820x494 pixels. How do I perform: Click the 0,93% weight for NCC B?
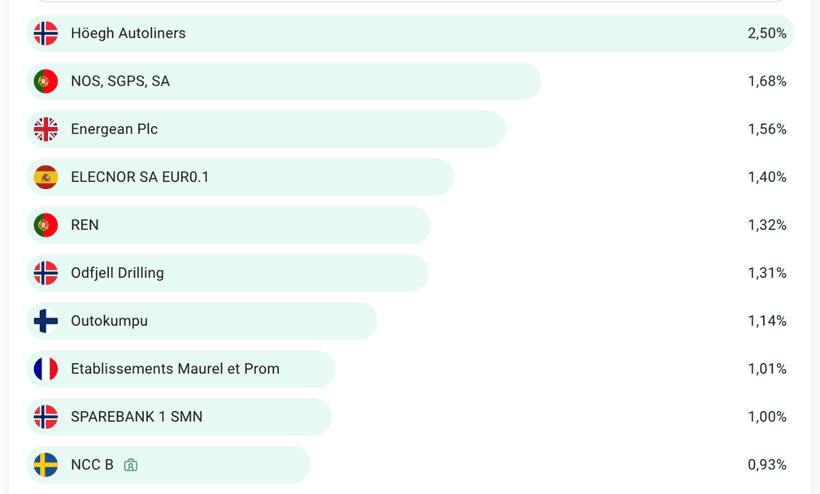click(767, 465)
